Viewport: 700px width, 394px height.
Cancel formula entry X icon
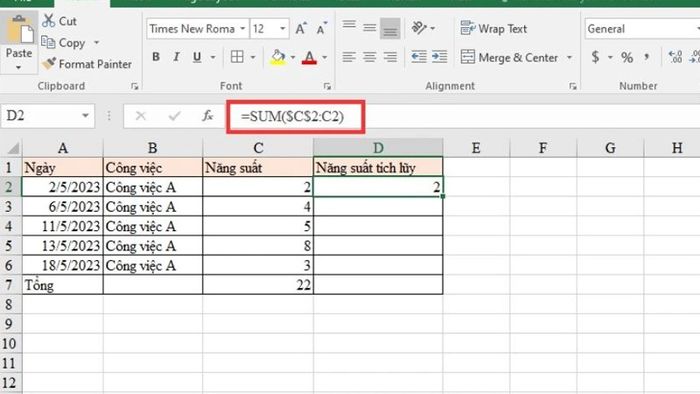[141, 116]
